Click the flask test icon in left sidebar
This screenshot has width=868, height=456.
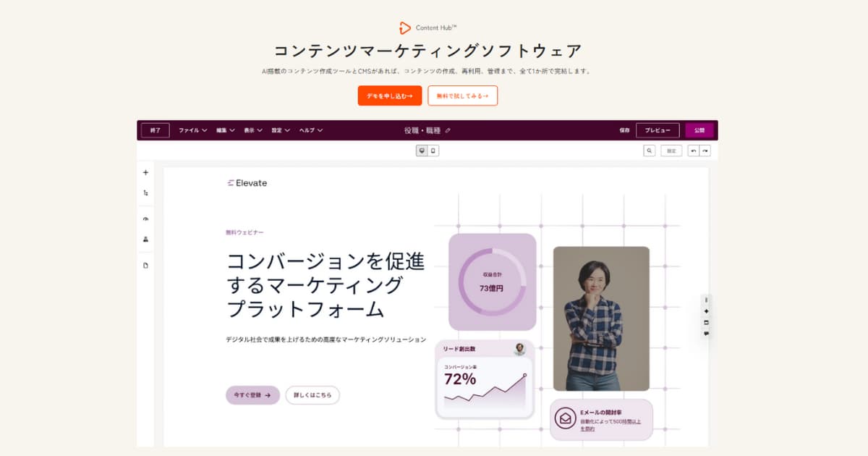pos(145,239)
